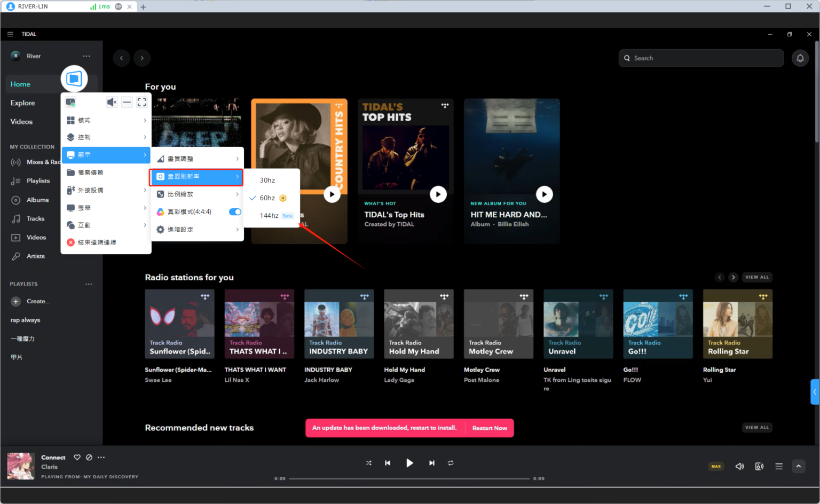Screen dimensions: 820x504
Task: Click the Restart Now button
Action: [490, 428]
